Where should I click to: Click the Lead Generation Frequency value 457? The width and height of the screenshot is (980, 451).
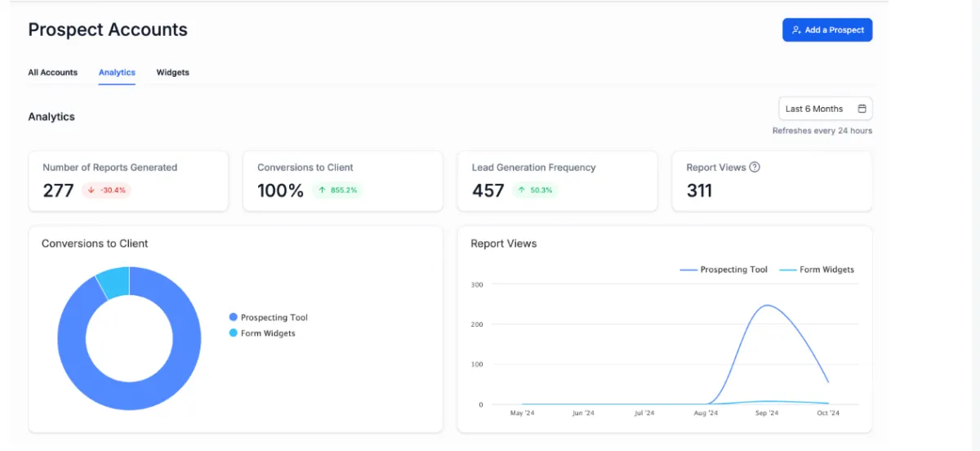[x=488, y=190]
